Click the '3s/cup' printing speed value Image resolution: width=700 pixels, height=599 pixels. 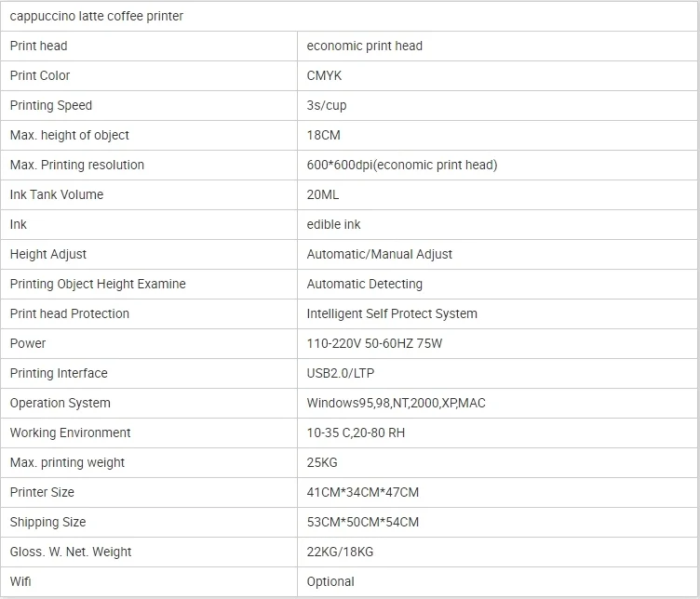click(327, 105)
